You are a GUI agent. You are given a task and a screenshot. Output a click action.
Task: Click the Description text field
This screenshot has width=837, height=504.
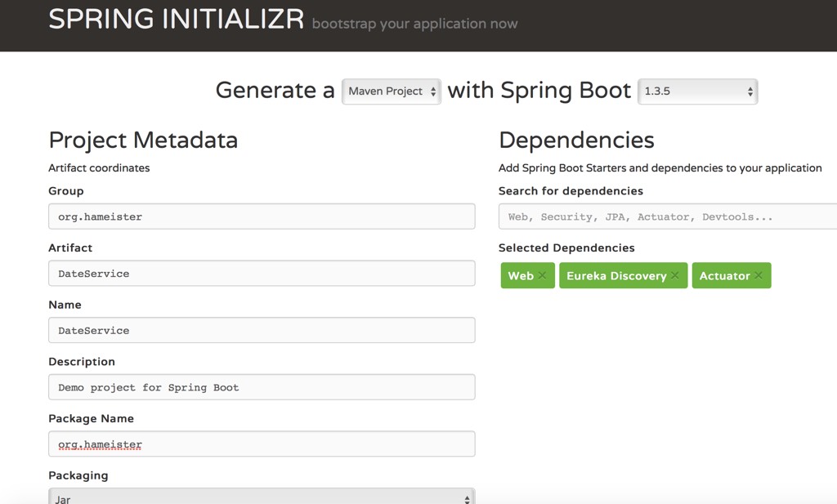[x=262, y=387]
